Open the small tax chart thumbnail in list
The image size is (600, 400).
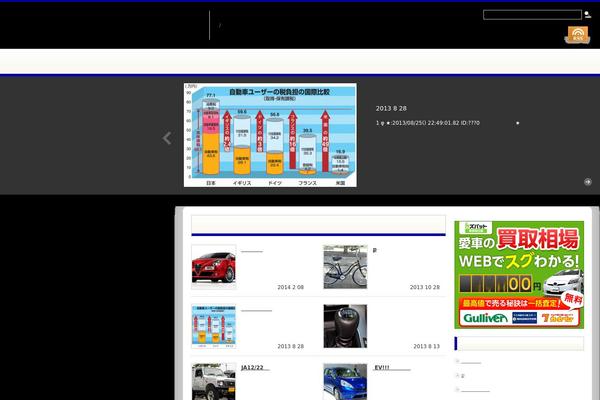pyautogui.click(x=214, y=327)
